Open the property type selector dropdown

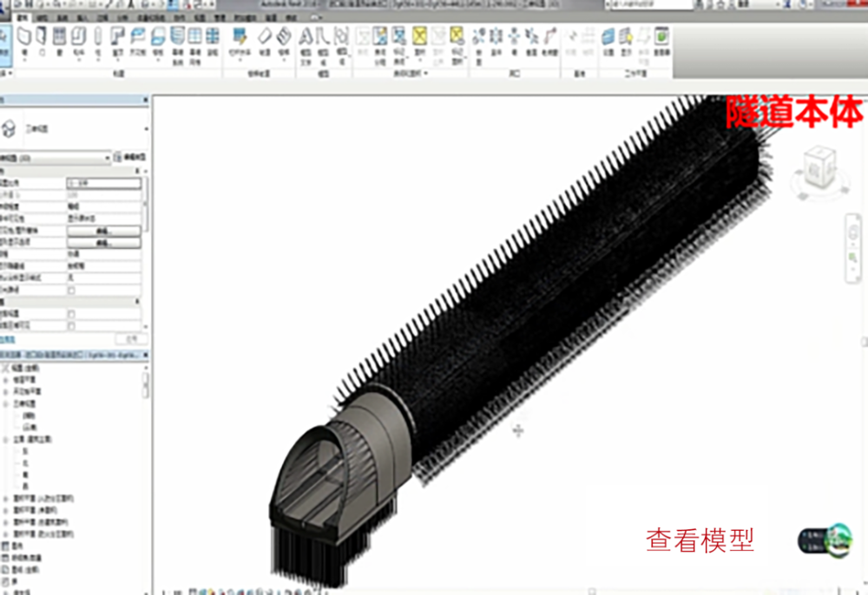147,129
